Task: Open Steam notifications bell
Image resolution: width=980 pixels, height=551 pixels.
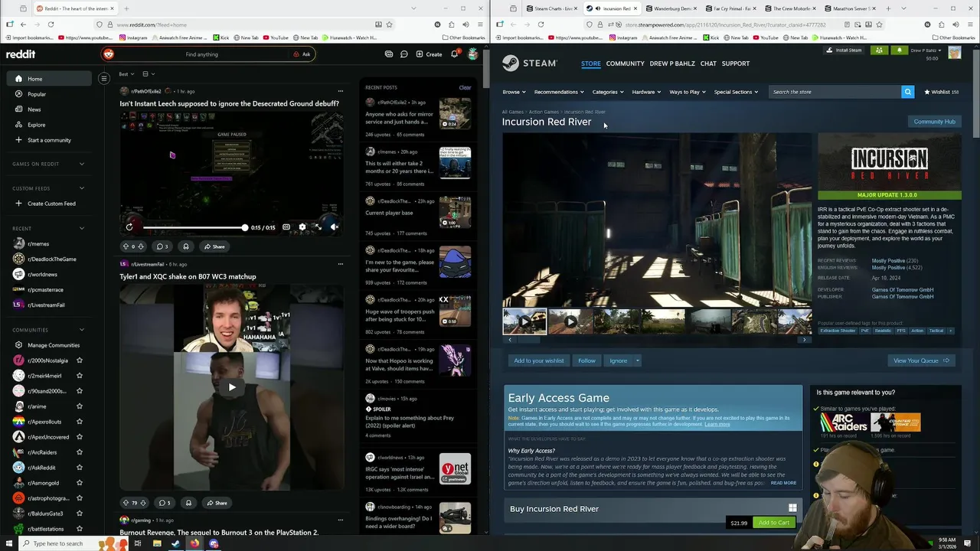Action: (x=899, y=51)
